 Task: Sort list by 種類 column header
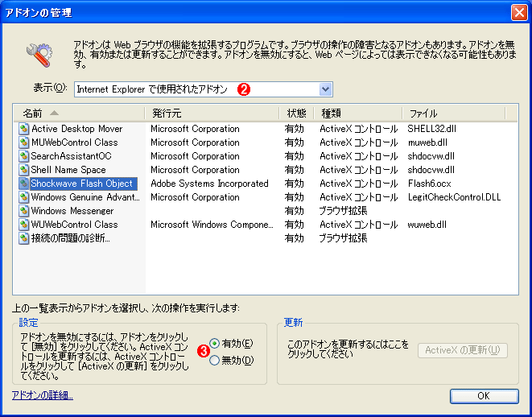pyautogui.click(x=358, y=114)
